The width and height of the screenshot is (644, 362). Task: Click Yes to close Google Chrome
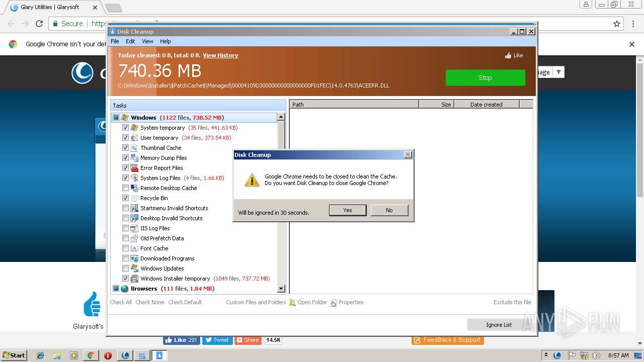348,210
